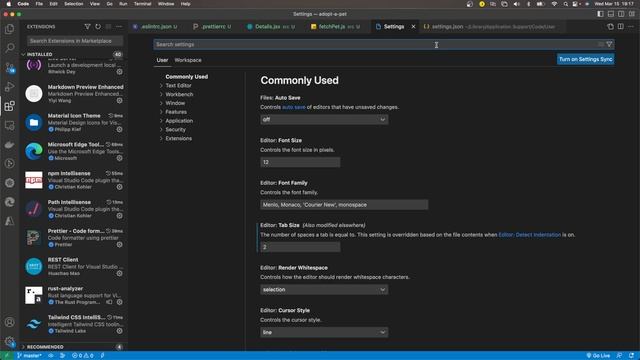
Task: Open the .eslintrc.json editor tab
Action: (x=156, y=27)
